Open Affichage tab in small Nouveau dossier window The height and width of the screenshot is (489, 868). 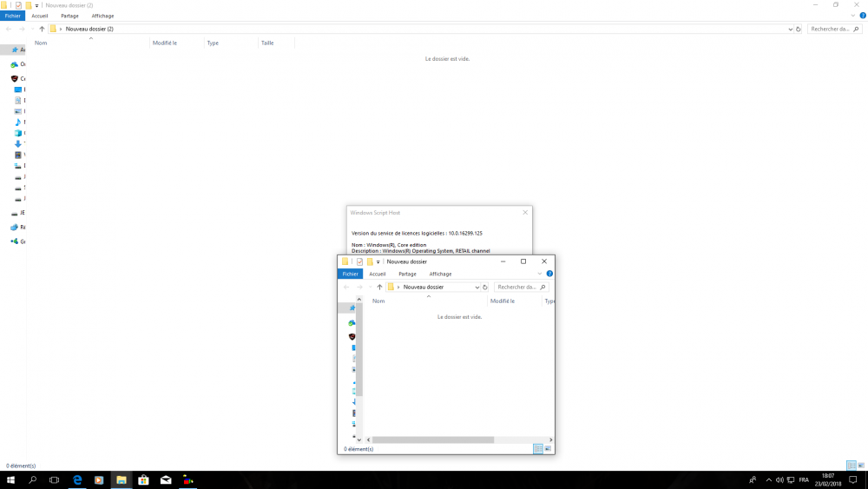click(441, 274)
